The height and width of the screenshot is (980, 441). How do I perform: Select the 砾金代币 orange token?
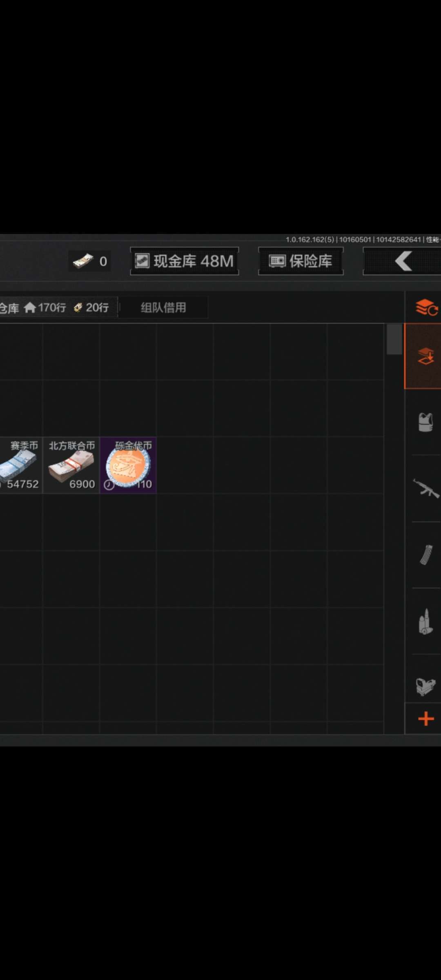(x=128, y=465)
